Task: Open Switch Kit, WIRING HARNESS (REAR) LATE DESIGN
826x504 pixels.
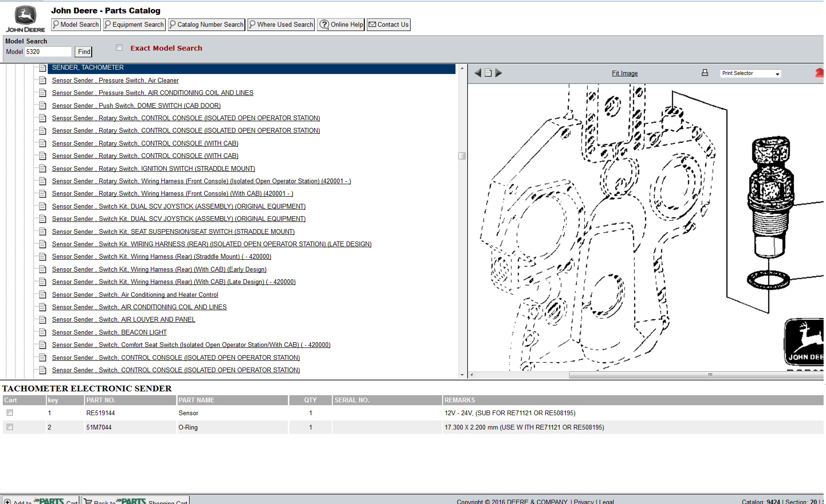Action: pyautogui.click(x=212, y=244)
